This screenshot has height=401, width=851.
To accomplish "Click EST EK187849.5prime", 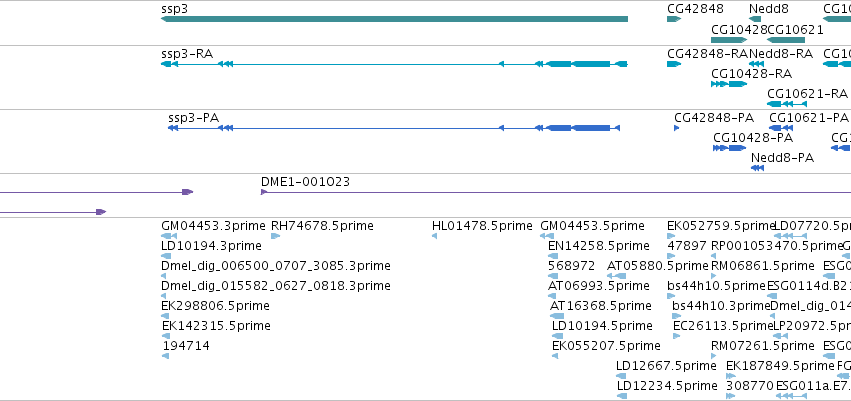I will coord(780,366).
